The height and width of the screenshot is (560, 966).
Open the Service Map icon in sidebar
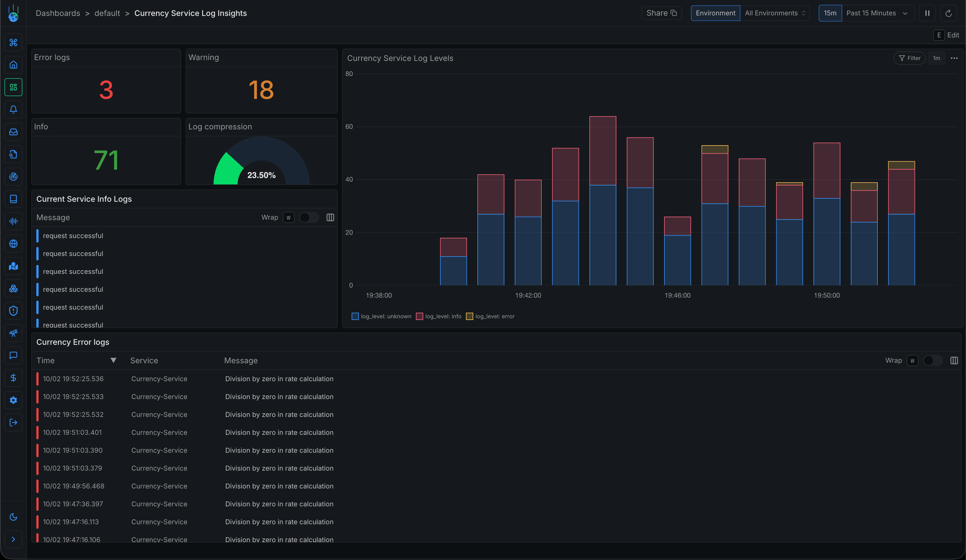[13, 266]
